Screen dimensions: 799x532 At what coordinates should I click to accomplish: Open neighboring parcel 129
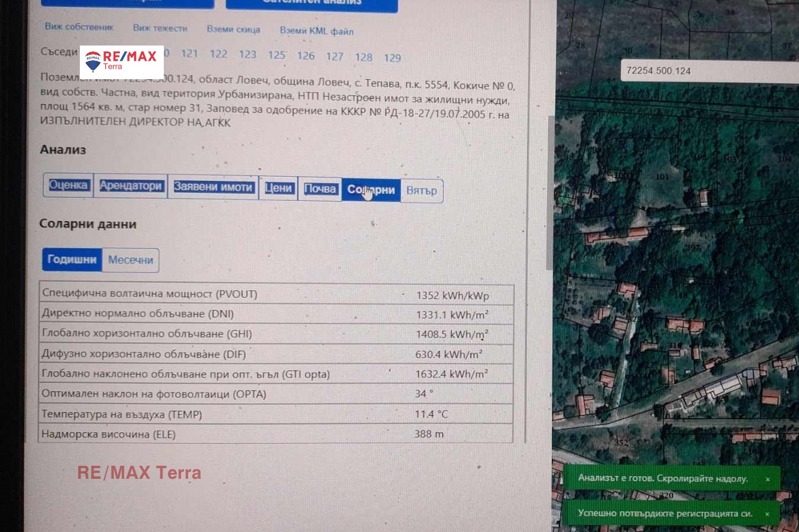392,58
